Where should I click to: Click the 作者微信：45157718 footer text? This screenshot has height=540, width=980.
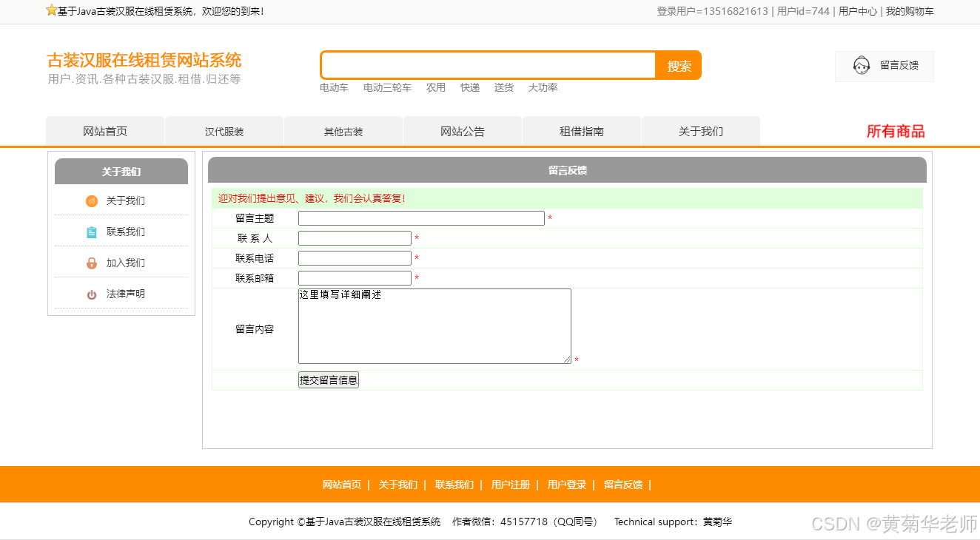click(526, 522)
